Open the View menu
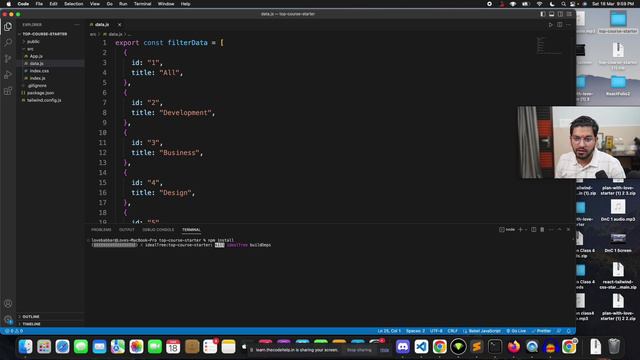The height and width of the screenshot is (360, 640). coord(95,4)
